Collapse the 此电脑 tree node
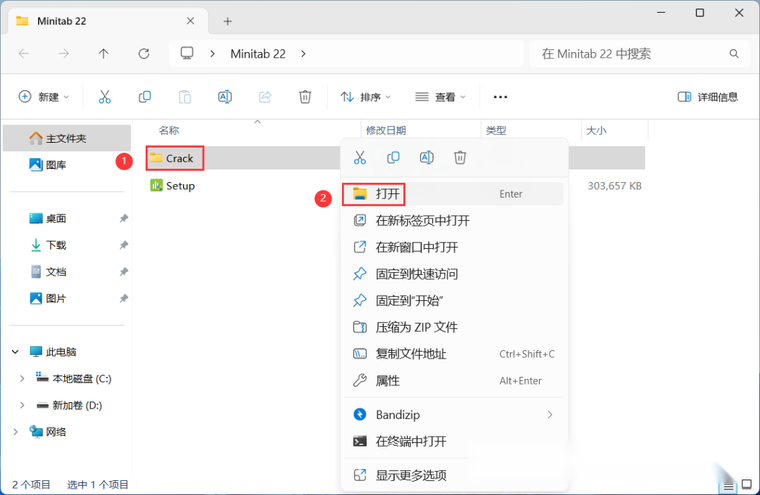 (x=16, y=352)
